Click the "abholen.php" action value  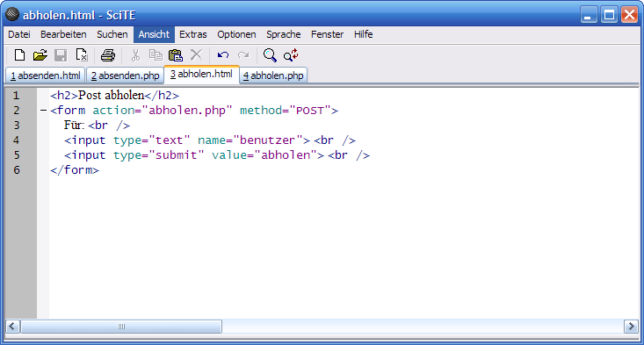(x=187, y=111)
